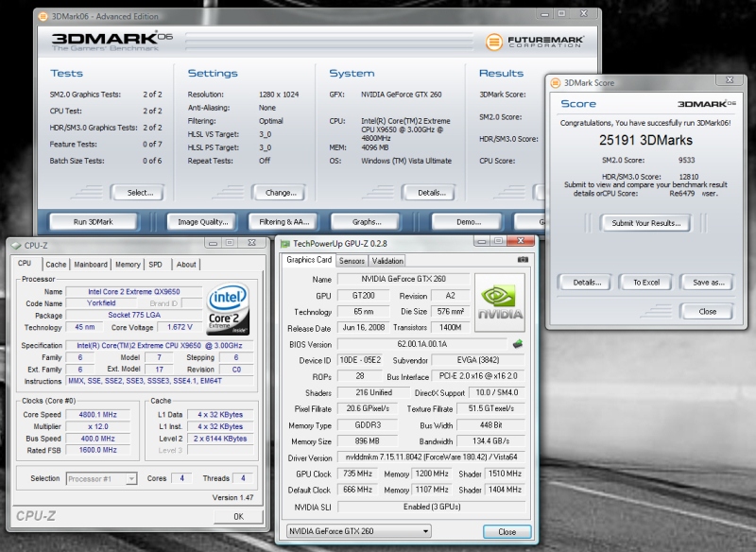The width and height of the screenshot is (756, 552).
Task: Click the Device ID value 10DE - 05E2
Action: click(x=360, y=360)
